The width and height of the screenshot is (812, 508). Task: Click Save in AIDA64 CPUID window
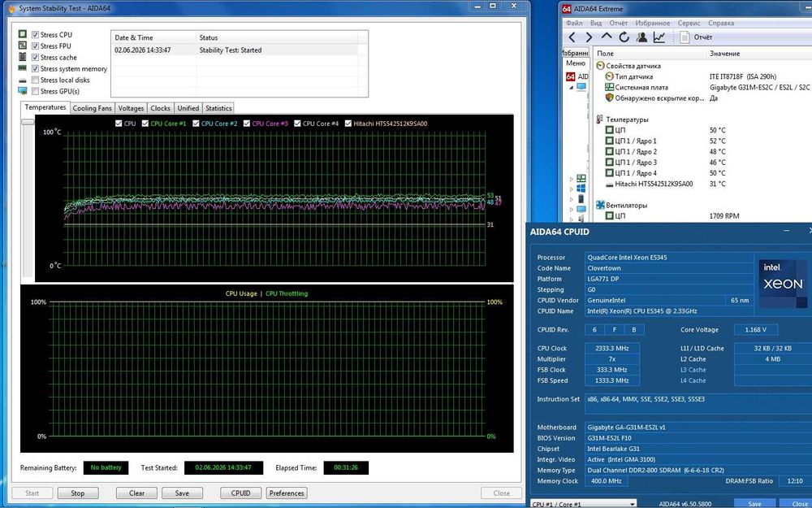coord(755,504)
